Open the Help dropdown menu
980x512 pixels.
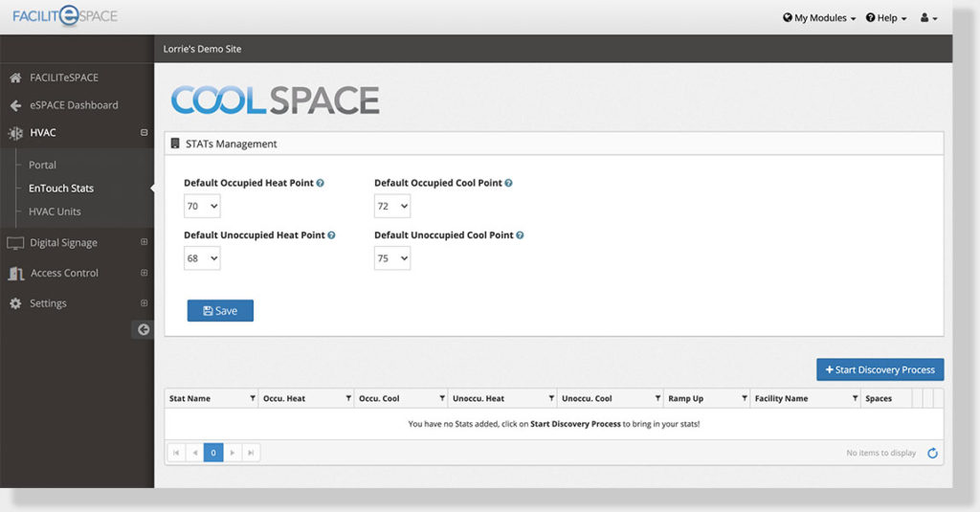point(885,18)
